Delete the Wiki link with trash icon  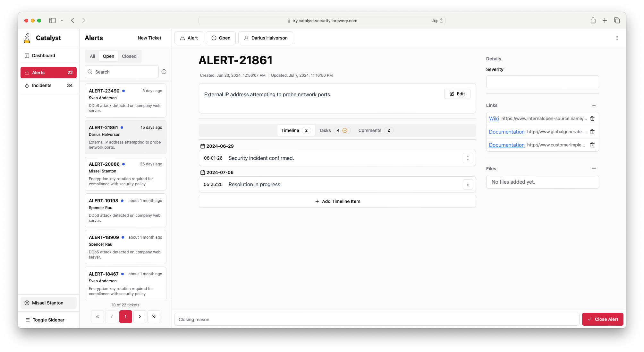[x=592, y=119]
